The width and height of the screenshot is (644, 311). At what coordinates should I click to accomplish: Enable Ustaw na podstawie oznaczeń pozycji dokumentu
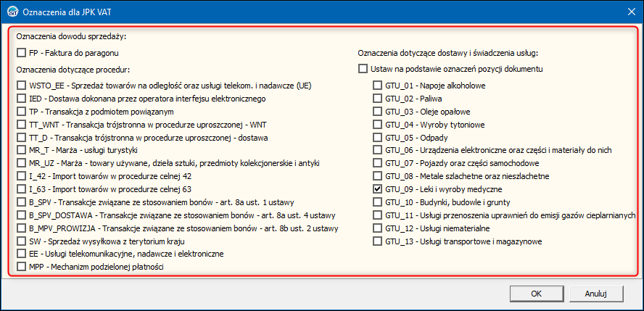[363, 69]
